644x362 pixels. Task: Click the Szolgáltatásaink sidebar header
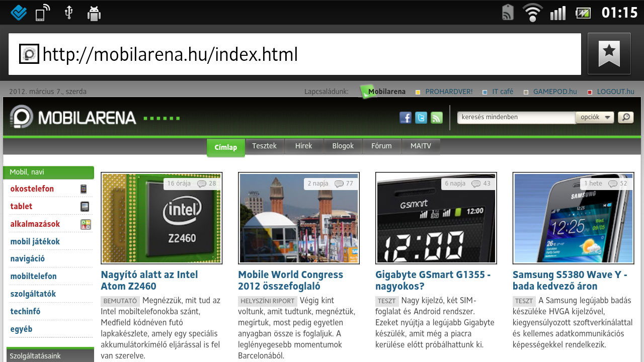[x=50, y=355]
